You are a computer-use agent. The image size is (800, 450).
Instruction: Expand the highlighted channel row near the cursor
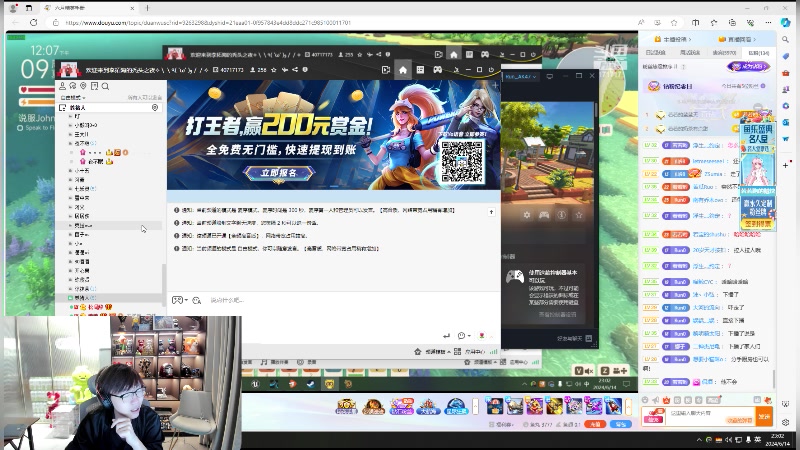point(71,225)
